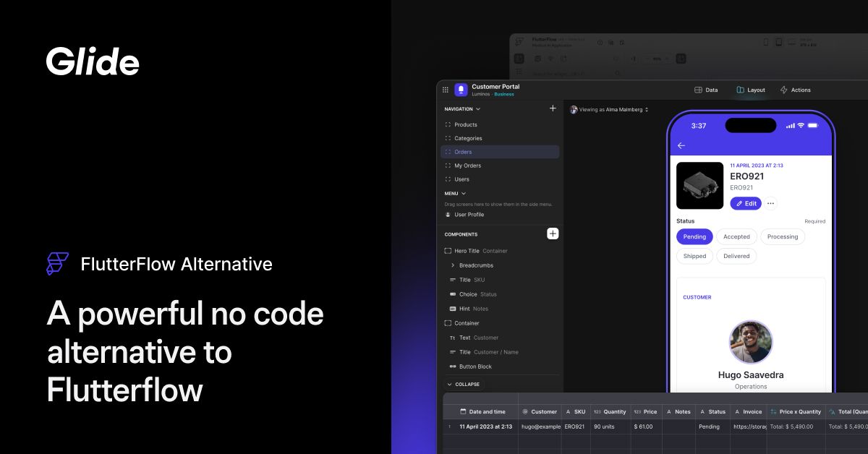Click the Alma Malmberg viewer avatar
The width and height of the screenshot is (868, 454).
pyautogui.click(x=574, y=110)
